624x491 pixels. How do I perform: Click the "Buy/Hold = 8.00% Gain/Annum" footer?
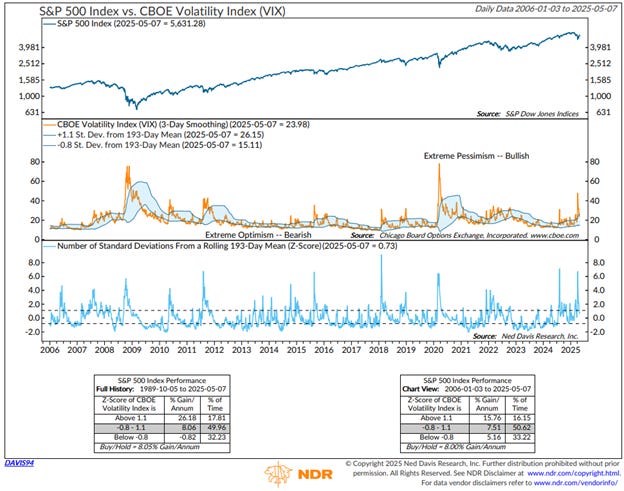455,447
